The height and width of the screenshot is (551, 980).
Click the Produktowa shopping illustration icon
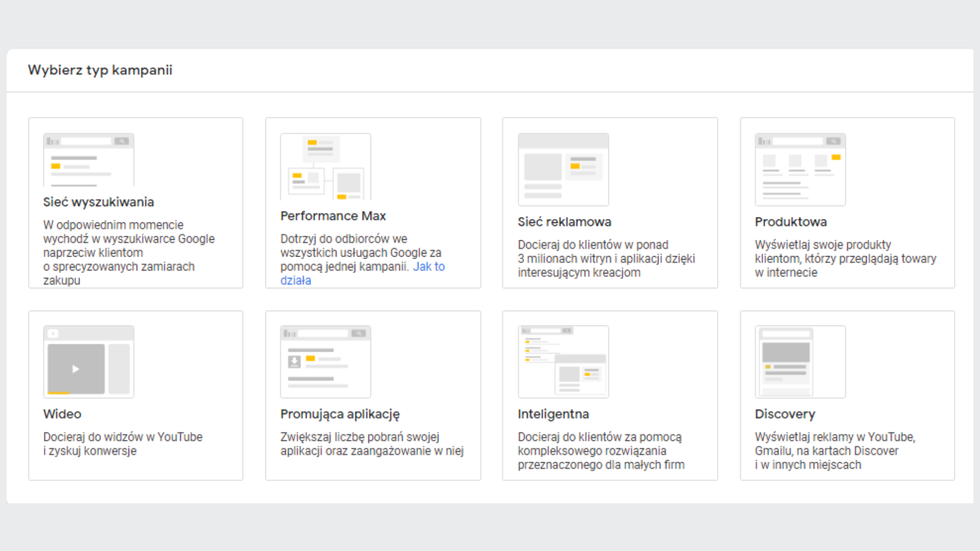[800, 170]
